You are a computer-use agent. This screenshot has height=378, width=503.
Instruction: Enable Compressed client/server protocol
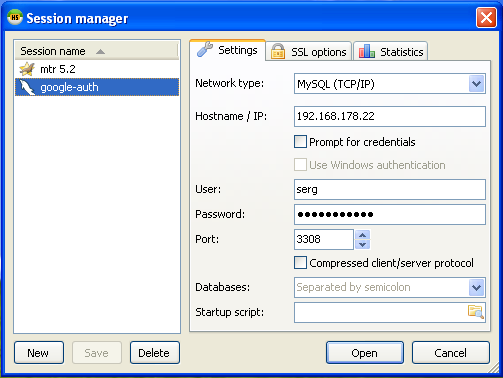300,263
